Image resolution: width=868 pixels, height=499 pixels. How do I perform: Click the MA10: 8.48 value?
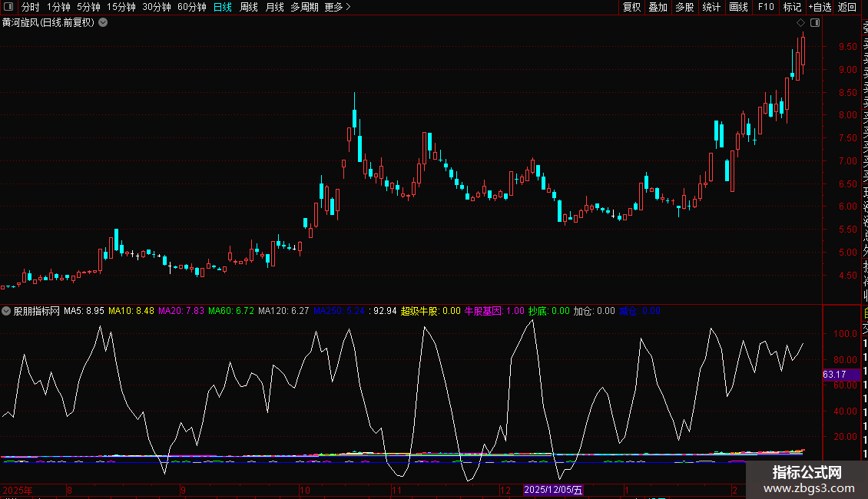(131, 311)
